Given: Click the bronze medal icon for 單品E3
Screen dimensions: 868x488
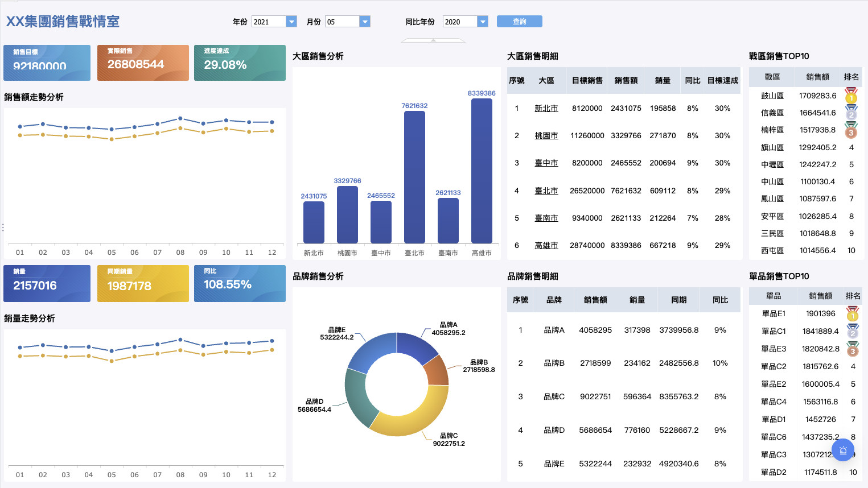Looking at the screenshot, I should 852,349.
